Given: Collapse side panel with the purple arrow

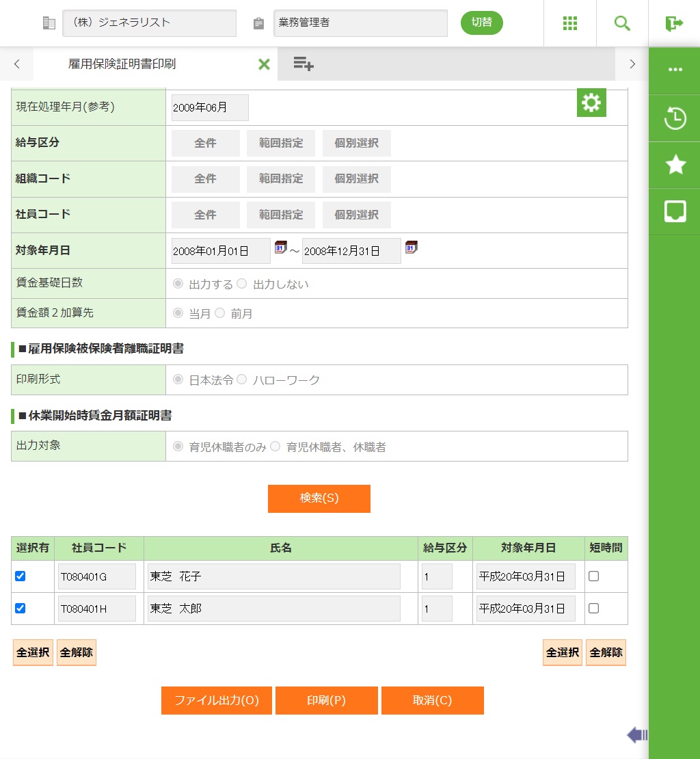Looking at the screenshot, I should tap(636, 735).
